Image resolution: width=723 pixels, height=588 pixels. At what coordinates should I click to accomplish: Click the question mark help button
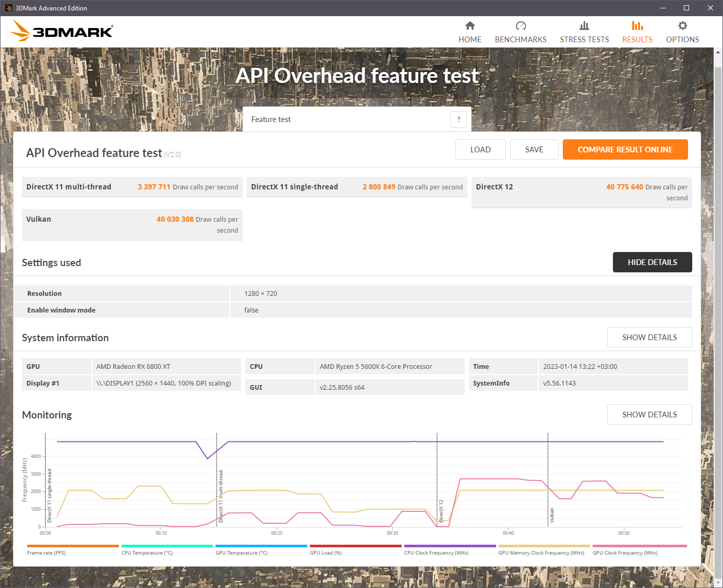[x=459, y=119]
